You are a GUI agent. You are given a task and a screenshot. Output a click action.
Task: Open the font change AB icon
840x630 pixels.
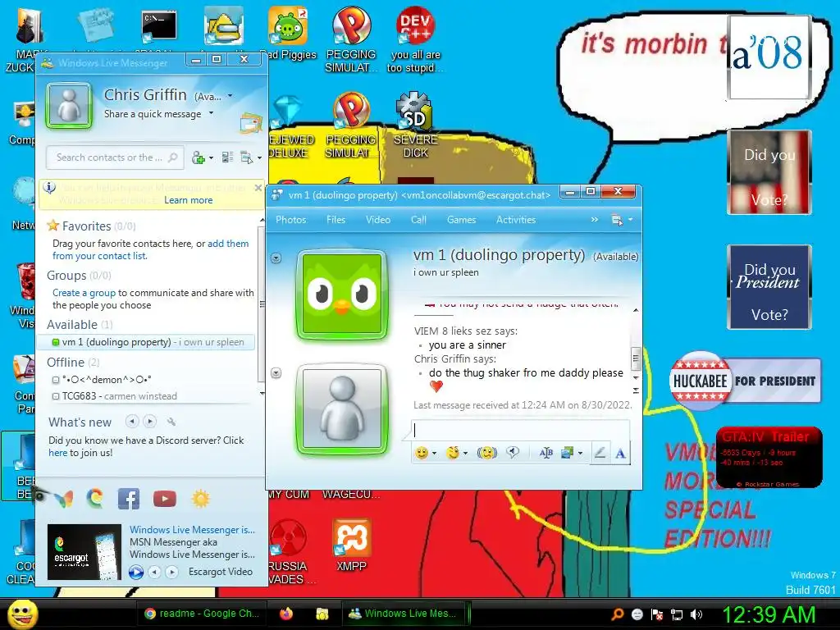coord(546,453)
